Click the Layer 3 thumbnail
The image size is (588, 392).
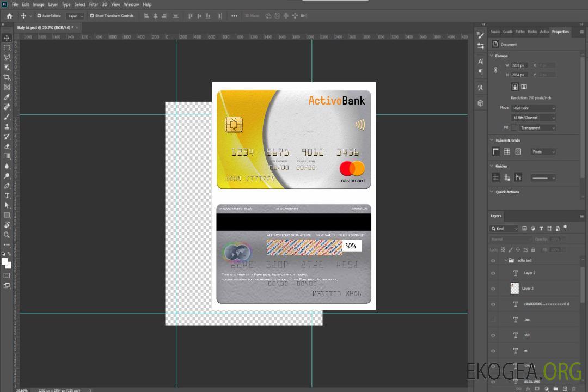(x=515, y=289)
